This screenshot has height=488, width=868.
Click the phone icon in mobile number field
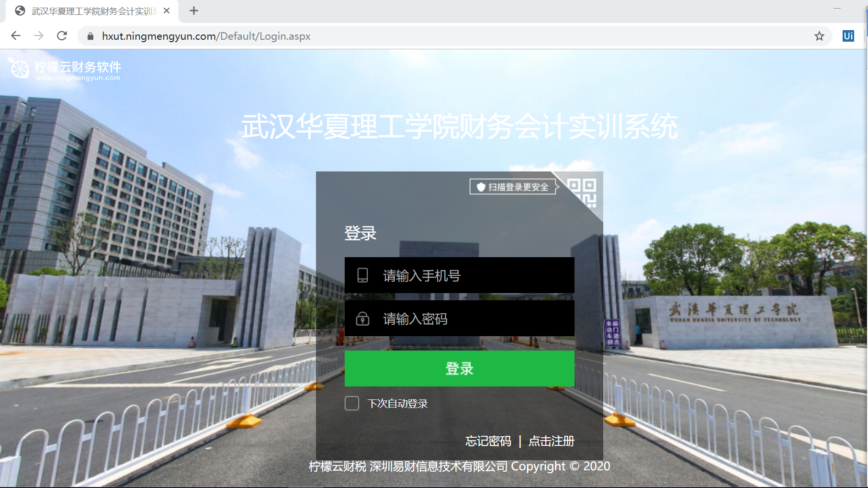362,275
